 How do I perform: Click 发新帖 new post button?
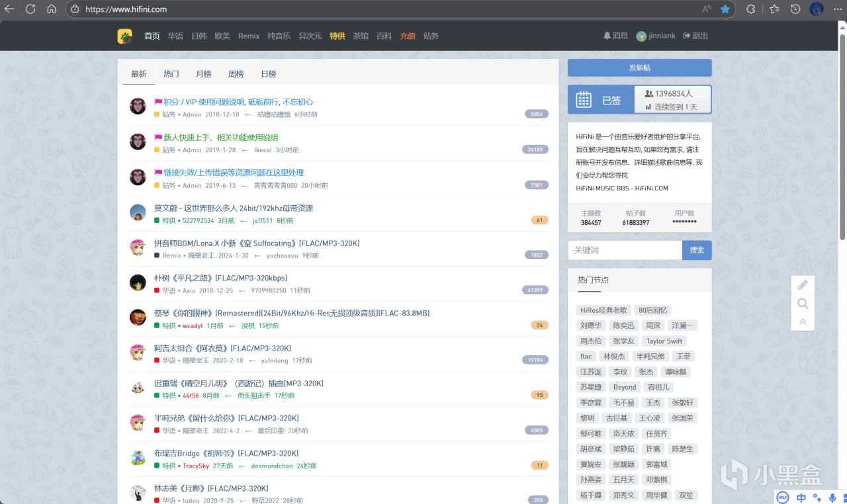640,68
